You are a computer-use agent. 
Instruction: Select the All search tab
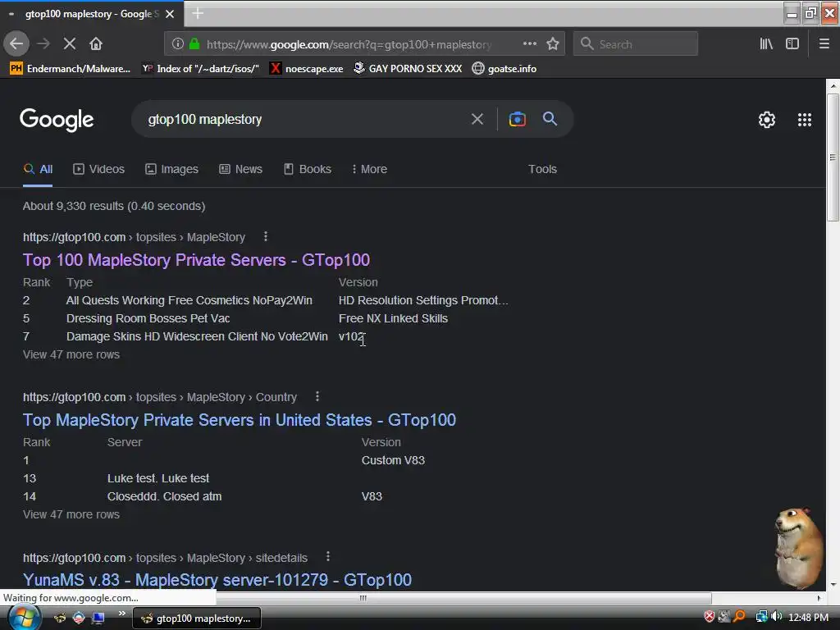coord(38,169)
